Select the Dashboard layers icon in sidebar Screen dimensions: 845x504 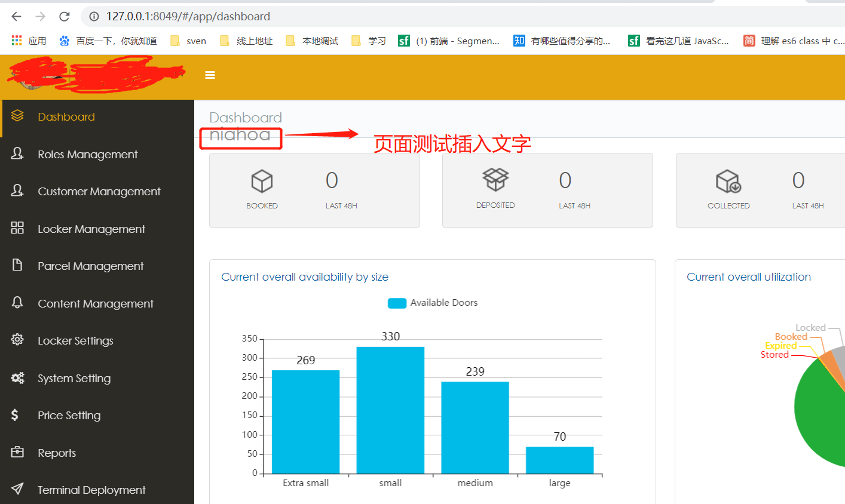(17, 116)
